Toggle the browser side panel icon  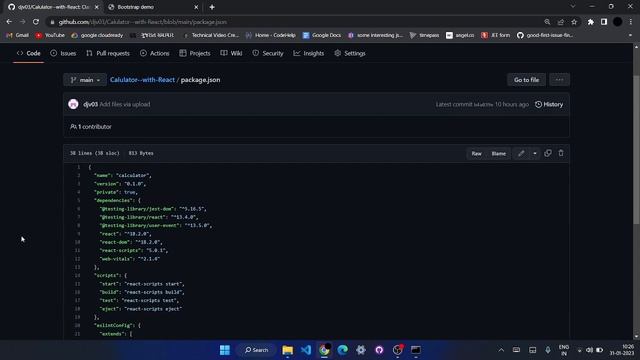pos(604,22)
